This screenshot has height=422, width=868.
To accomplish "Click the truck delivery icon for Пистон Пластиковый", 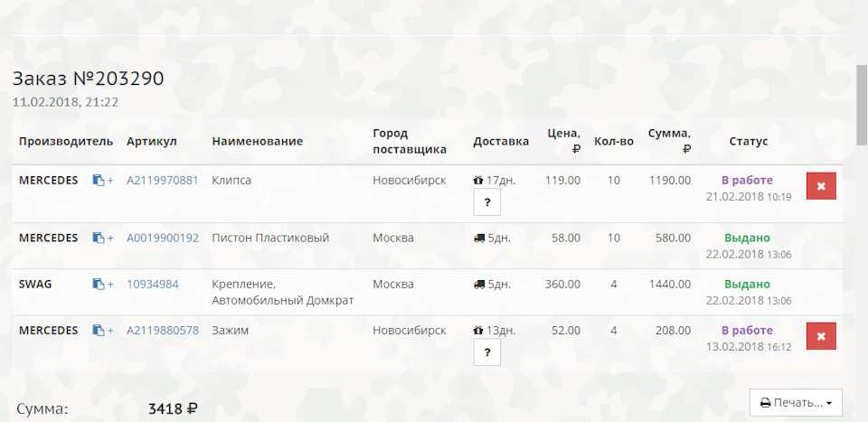I will pos(478,239).
